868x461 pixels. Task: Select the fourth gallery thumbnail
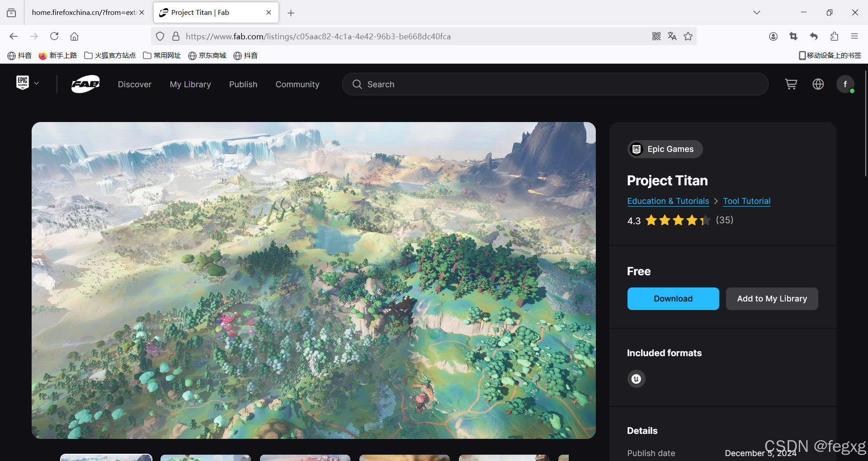click(x=405, y=458)
